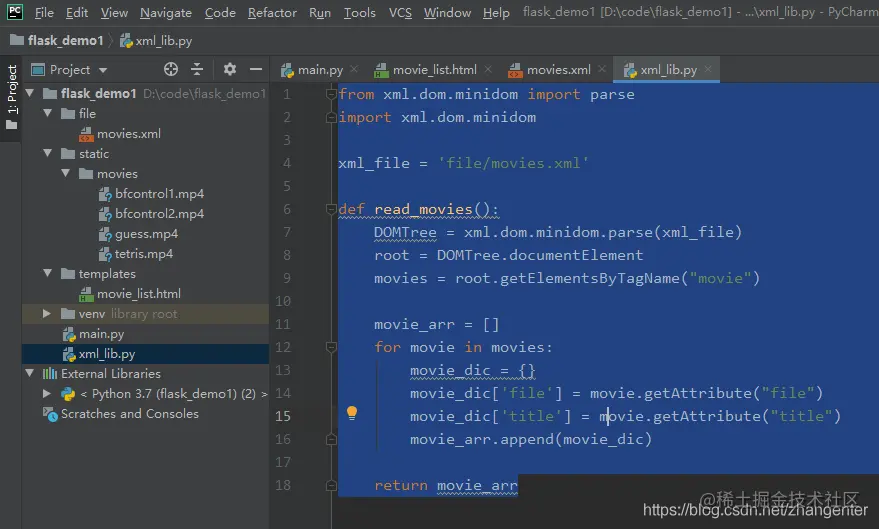The height and width of the screenshot is (529, 879).
Task: Open the Edit menu
Action: (77, 12)
